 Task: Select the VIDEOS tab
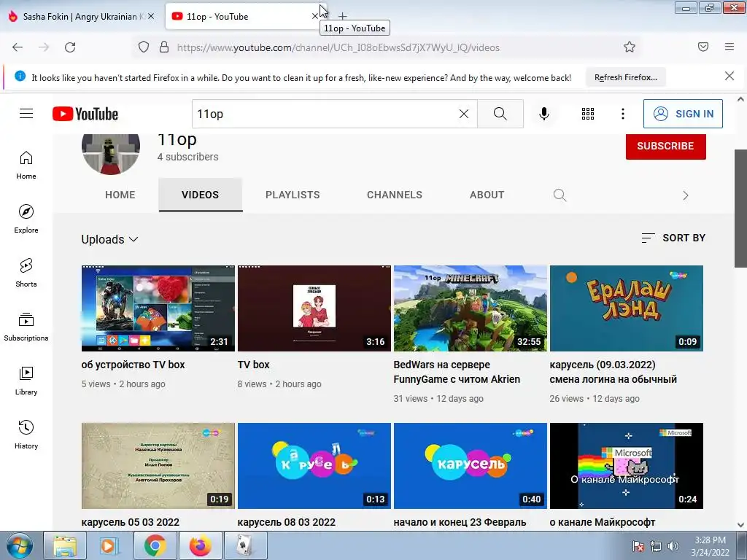pyautogui.click(x=200, y=195)
